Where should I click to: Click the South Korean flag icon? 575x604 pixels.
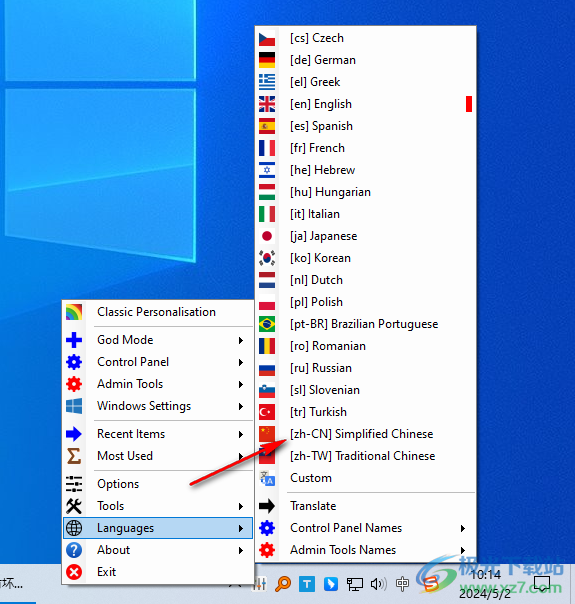tap(267, 258)
